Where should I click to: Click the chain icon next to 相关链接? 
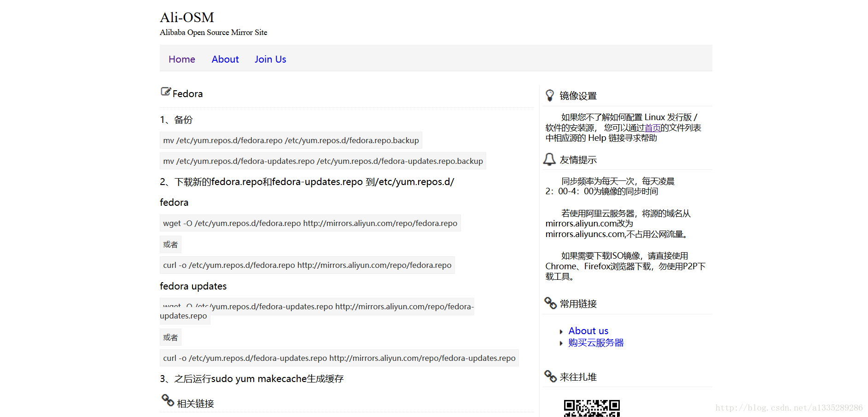coord(168,400)
